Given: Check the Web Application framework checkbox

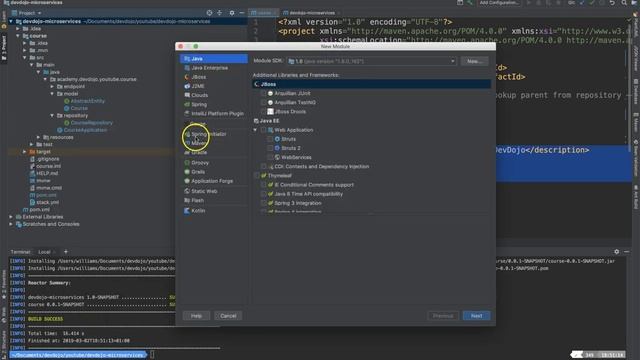Looking at the screenshot, I should click(263, 130).
